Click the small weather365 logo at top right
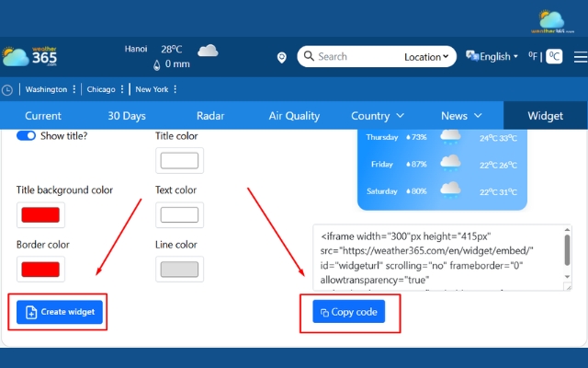588x368 pixels. coord(552,22)
